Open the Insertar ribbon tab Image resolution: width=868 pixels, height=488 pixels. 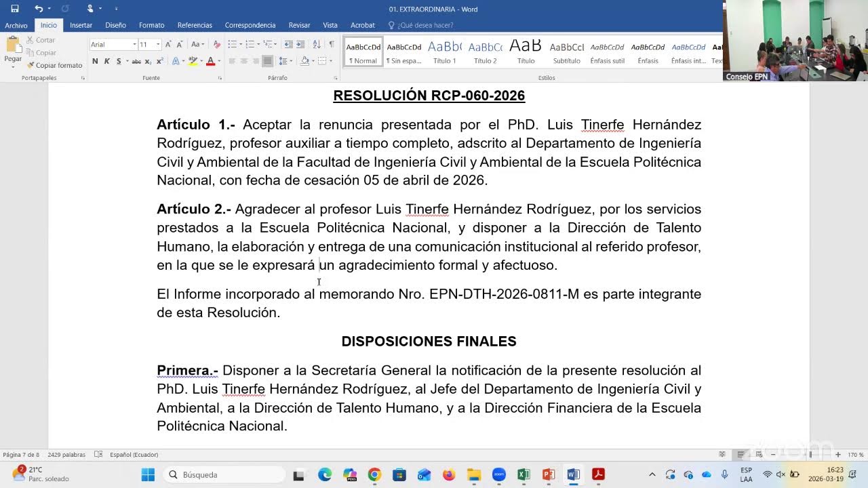pos(81,25)
